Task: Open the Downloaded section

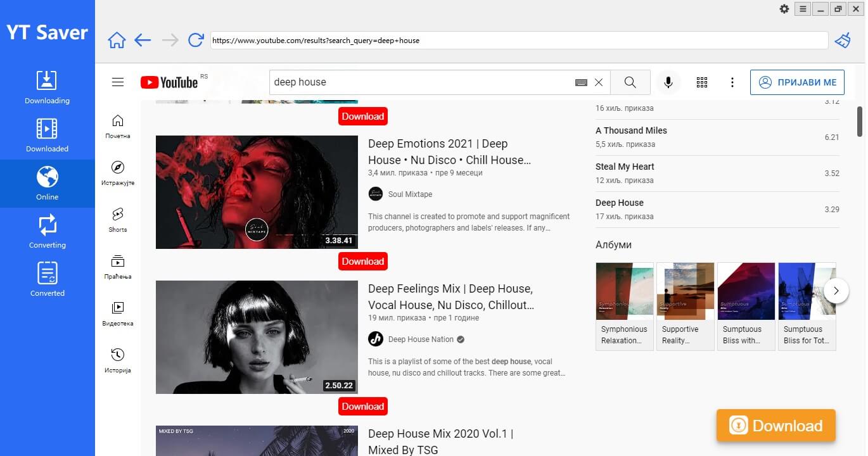Action: (x=47, y=136)
